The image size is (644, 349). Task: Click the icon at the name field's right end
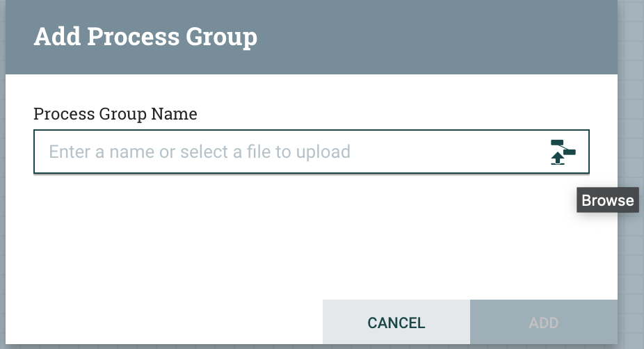click(x=563, y=152)
